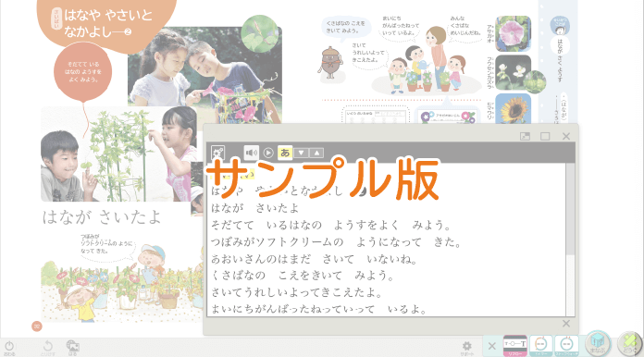Image resolution: width=644 pixels, height=357 pixels.
Task: Click the large はなが さいたよ page heading
Action: coord(102,217)
